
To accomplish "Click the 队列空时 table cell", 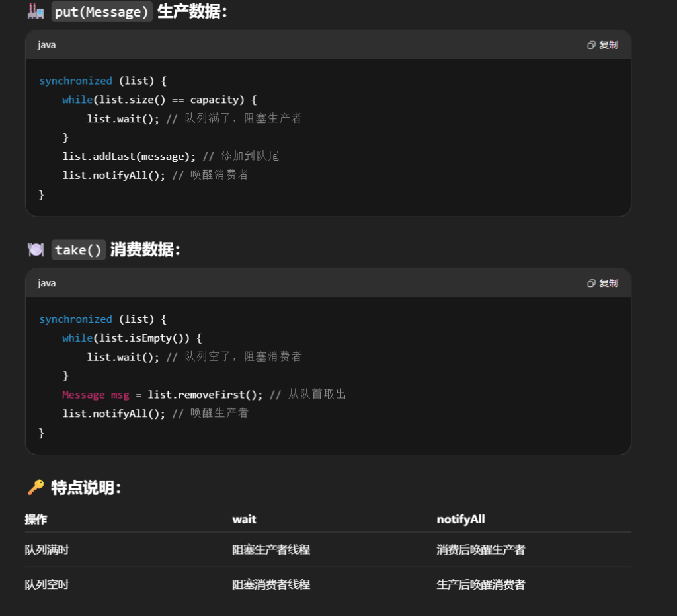I will (47, 584).
